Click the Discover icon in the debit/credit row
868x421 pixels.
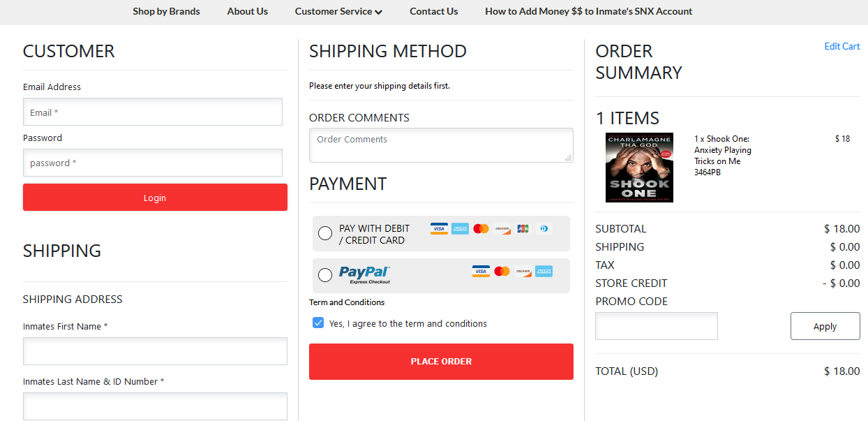coord(502,228)
